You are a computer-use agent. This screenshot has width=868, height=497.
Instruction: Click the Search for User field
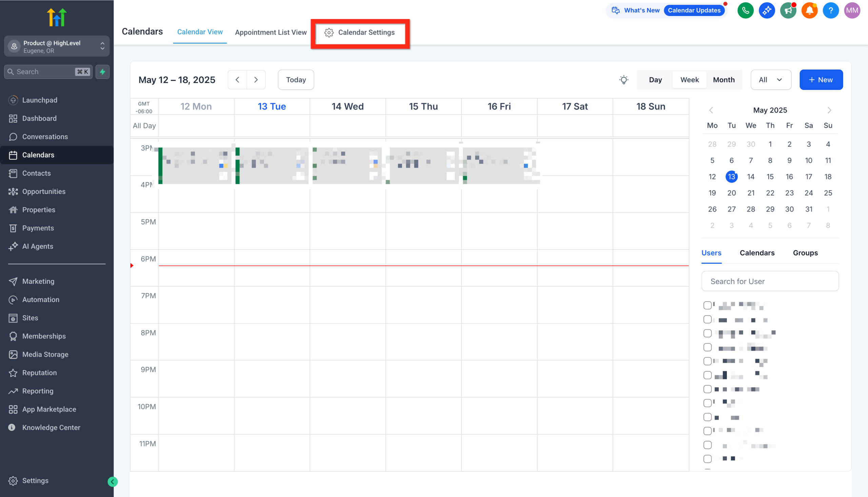770,281
